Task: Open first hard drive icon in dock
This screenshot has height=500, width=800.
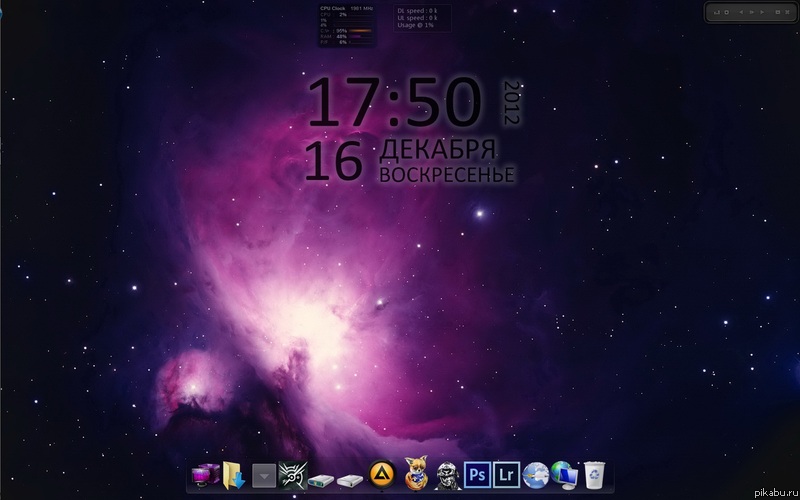Action: pyautogui.click(x=321, y=481)
